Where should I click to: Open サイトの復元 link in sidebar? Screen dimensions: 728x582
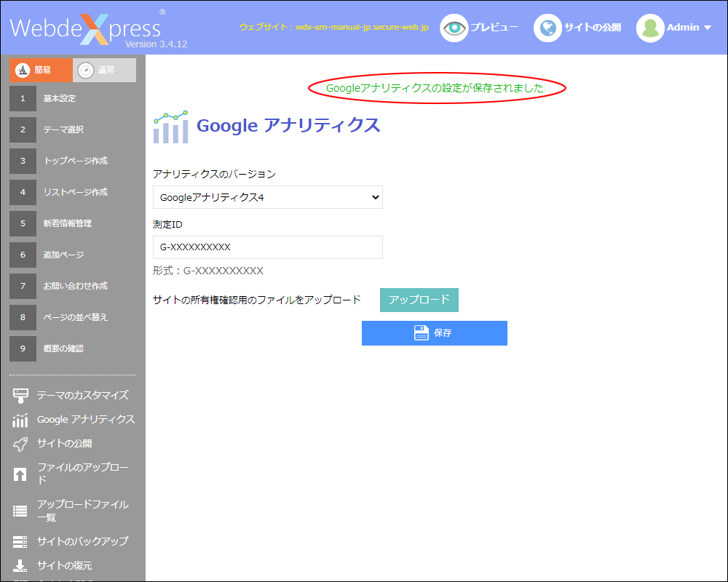[x=65, y=566]
